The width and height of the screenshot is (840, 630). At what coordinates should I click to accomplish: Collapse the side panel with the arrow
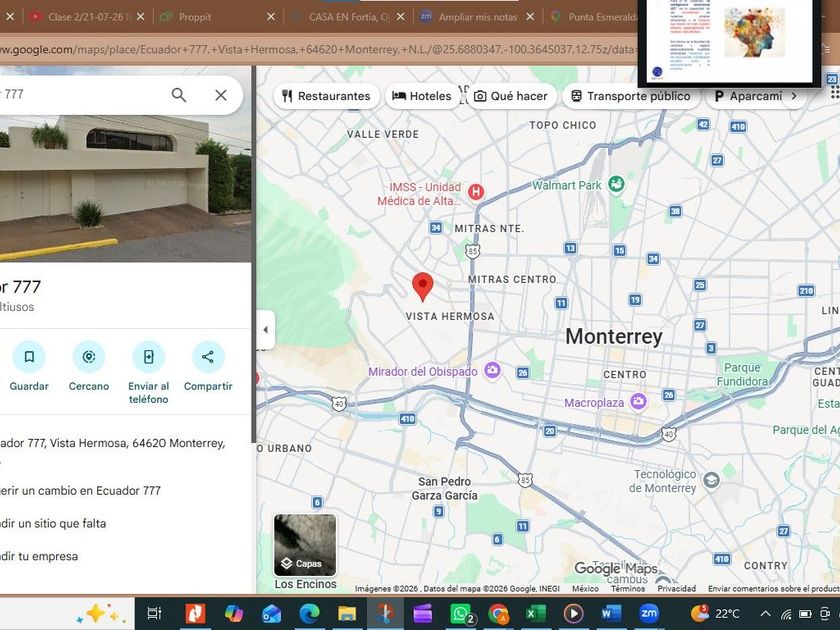coord(266,329)
